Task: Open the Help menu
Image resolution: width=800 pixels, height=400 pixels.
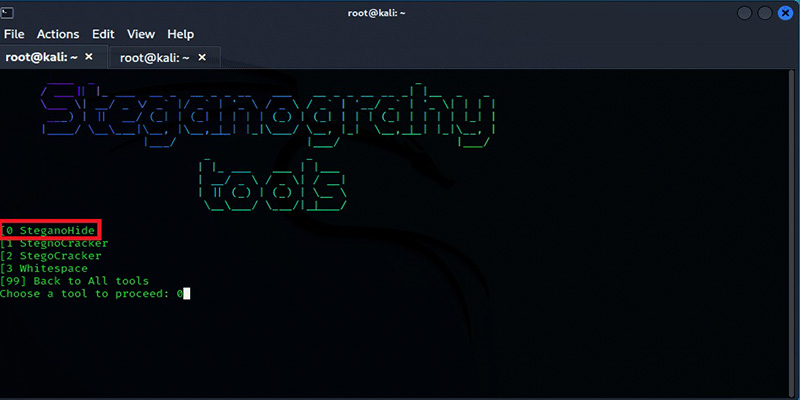Action: (181, 34)
